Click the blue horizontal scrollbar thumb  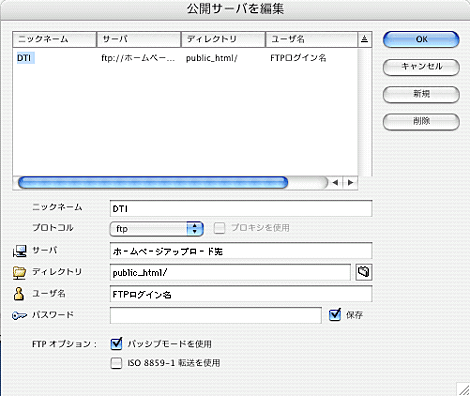tap(153, 183)
